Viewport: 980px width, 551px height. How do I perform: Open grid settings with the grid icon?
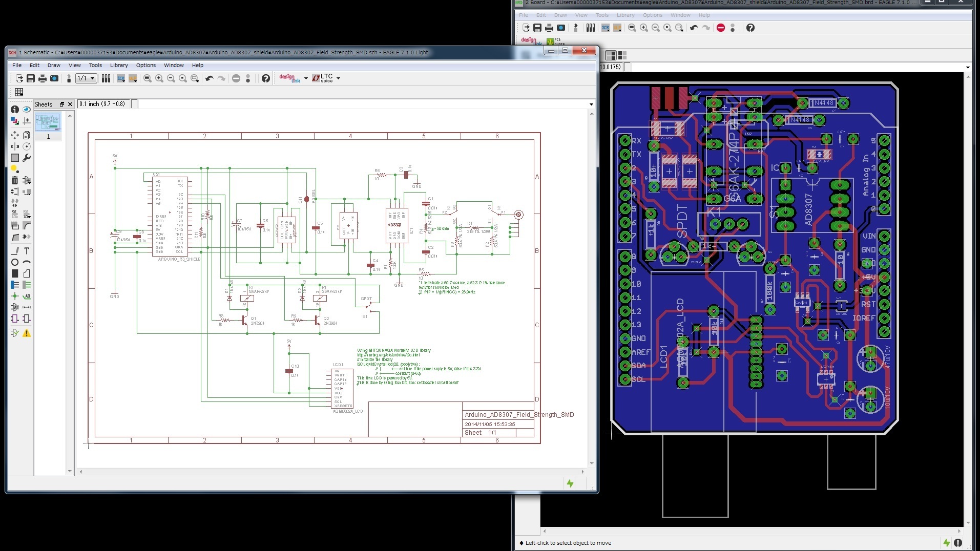coord(19,92)
